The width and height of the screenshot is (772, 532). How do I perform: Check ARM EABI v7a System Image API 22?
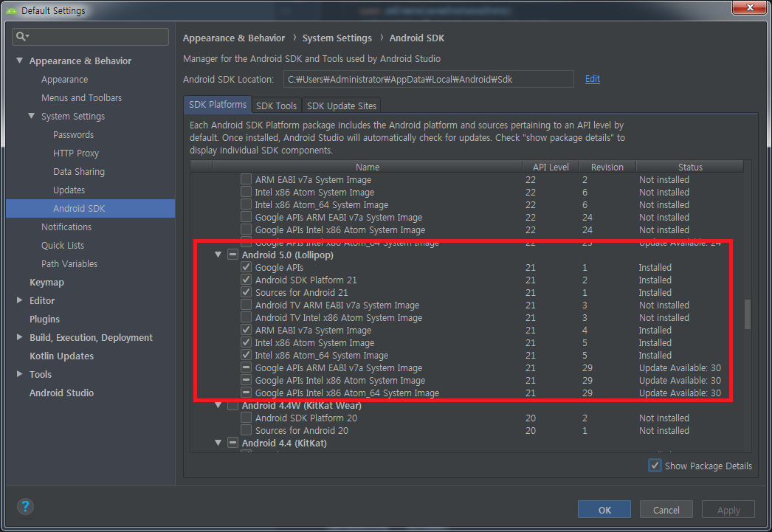pyautogui.click(x=247, y=179)
